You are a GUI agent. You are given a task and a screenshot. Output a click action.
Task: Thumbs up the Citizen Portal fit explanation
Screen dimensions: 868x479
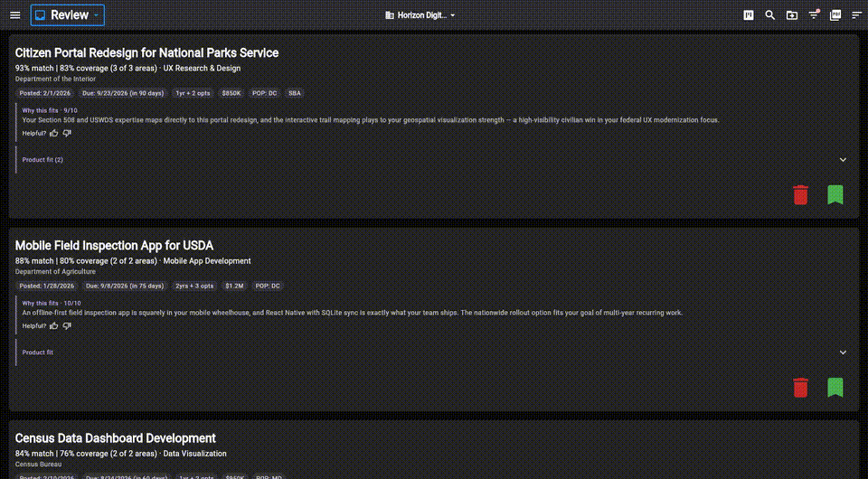click(53, 133)
